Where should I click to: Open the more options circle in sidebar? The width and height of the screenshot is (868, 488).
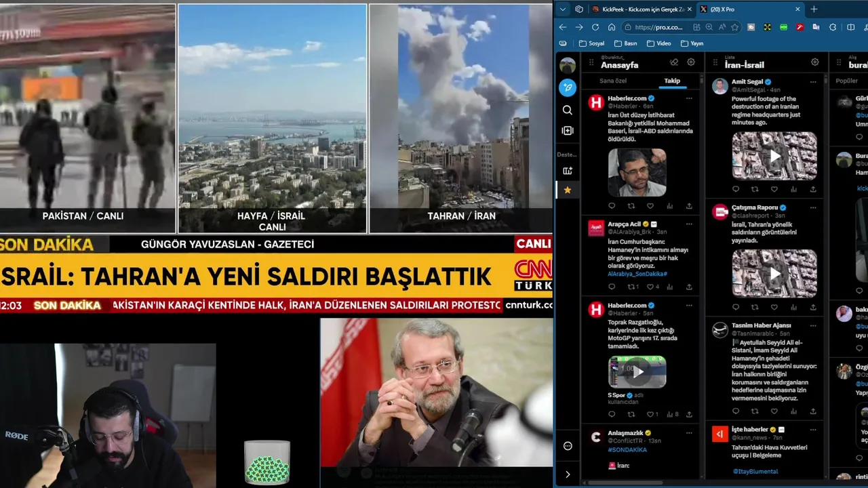pyautogui.click(x=568, y=446)
